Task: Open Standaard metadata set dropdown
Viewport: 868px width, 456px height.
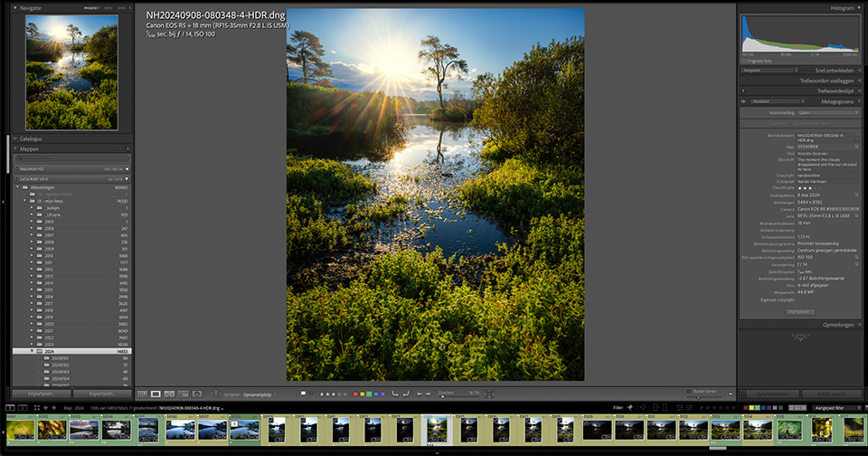Action: point(778,101)
